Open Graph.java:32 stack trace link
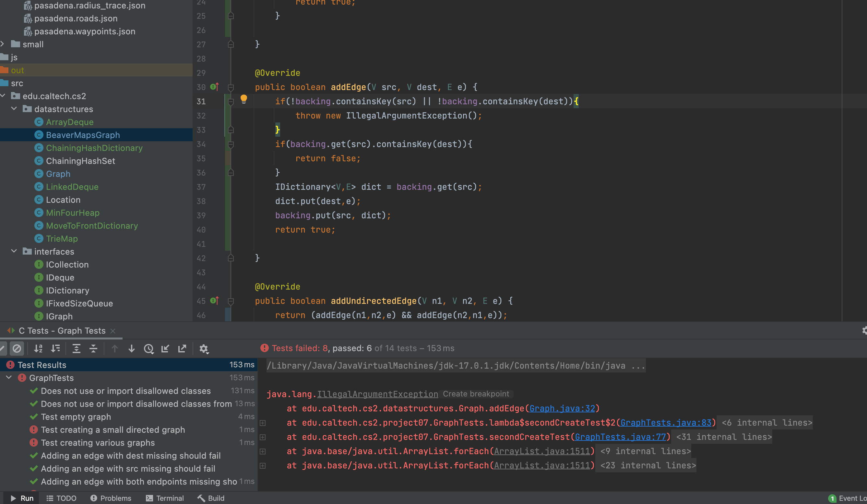867x504 pixels. [x=562, y=408]
